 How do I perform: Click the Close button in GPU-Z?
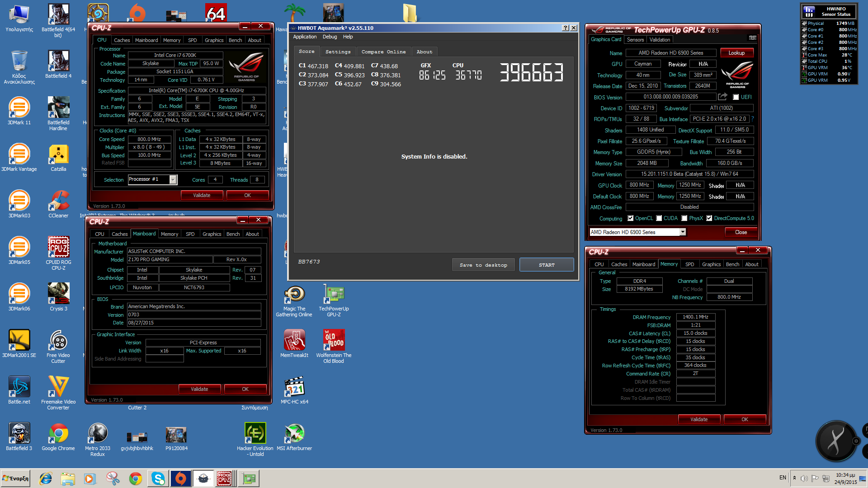click(x=741, y=232)
